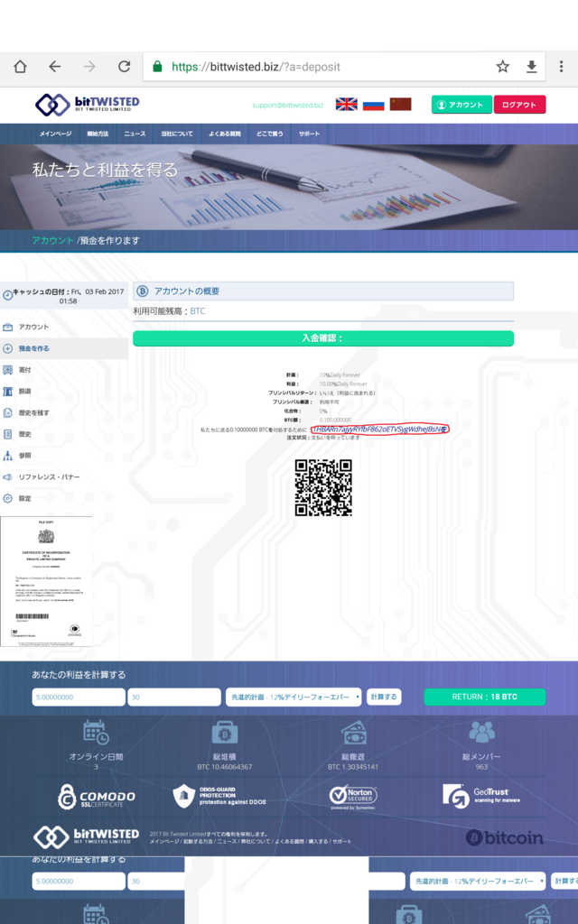Viewport: 578px width, 924px height.
Task: Switch language with the UK flag
Action: pos(346,105)
